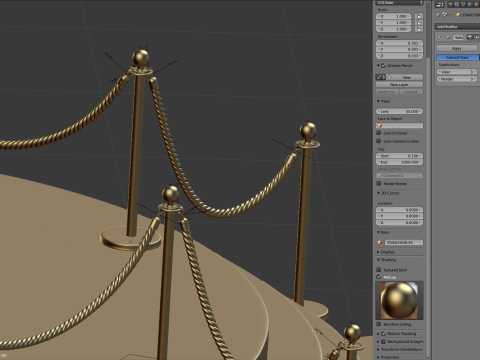Click the grease pencil brush icon
The width and height of the screenshot is (480, 360).
pos(379,77)
